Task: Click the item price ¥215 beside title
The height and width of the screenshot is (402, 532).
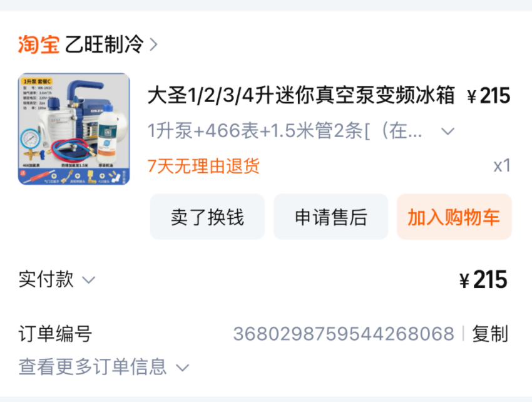Action: tap(489, 96)
